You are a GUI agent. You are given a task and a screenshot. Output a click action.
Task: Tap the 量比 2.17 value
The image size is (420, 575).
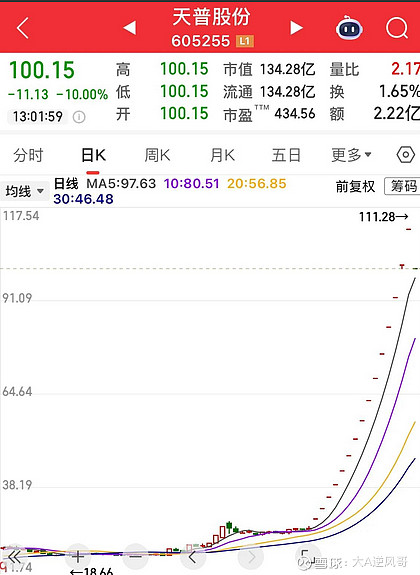coord(405,69)
